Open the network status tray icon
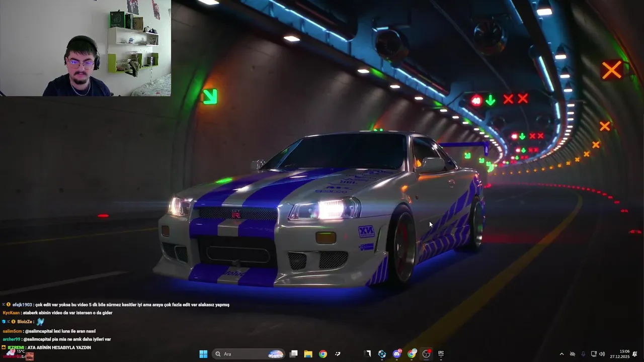Screen dimensions: 644x362 point(594,354)
